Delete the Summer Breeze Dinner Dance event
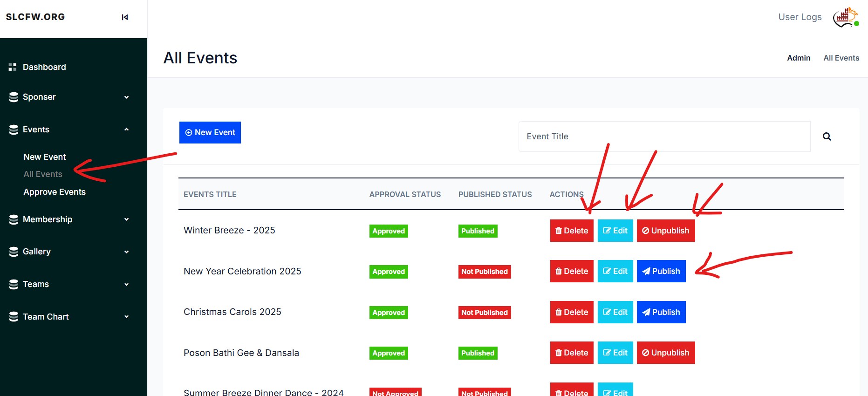868x396 pixels. (572, 389)
